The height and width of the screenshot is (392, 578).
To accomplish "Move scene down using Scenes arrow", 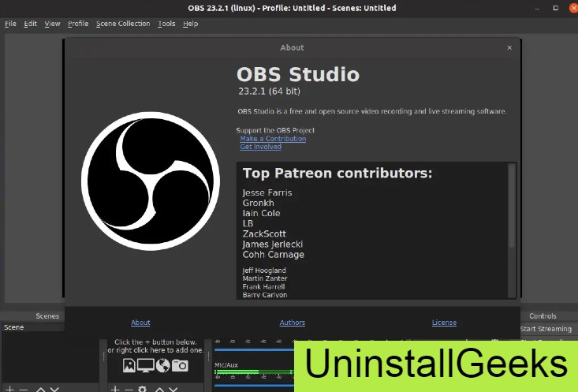I will (x=54, y=389).
